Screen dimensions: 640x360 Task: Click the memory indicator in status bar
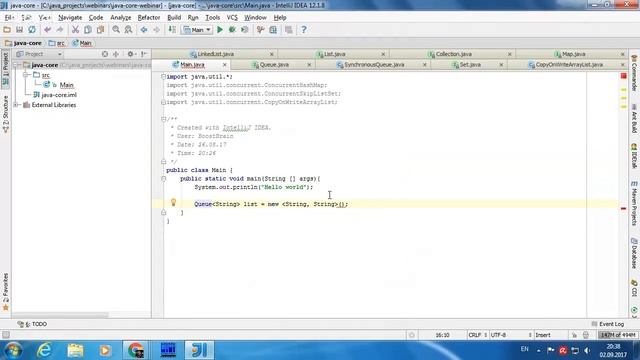pyautogui.click(x=618, y=335)
